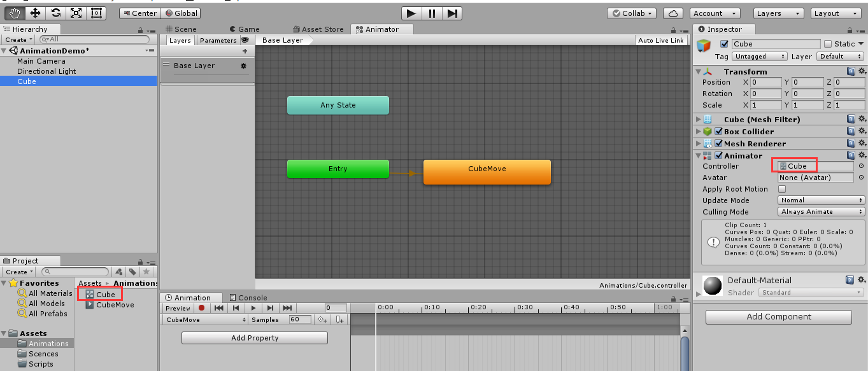This screenshot has width=868, height=371.
Task: Toggle animation Preview mode
Action: coord(178,308)
